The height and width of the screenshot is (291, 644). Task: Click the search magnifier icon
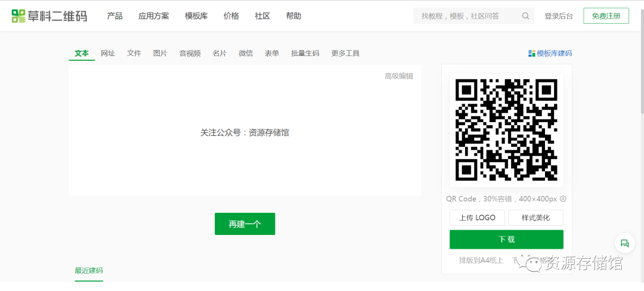pyautogui.click(x=525, y=16)
